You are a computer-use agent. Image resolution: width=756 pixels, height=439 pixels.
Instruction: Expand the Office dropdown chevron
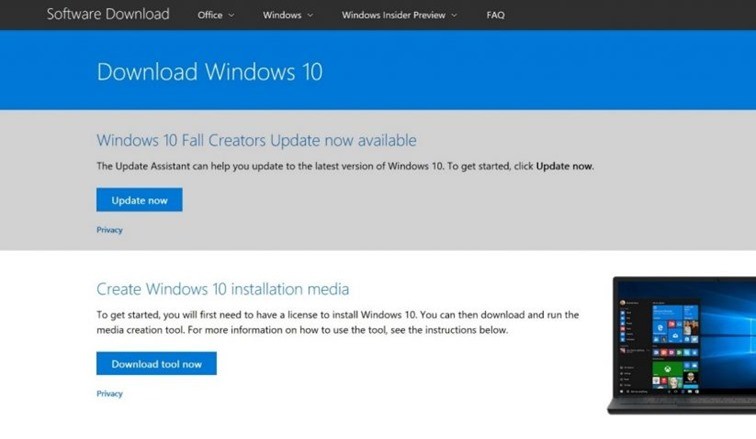pyautogui.click(x=231, y=15)
